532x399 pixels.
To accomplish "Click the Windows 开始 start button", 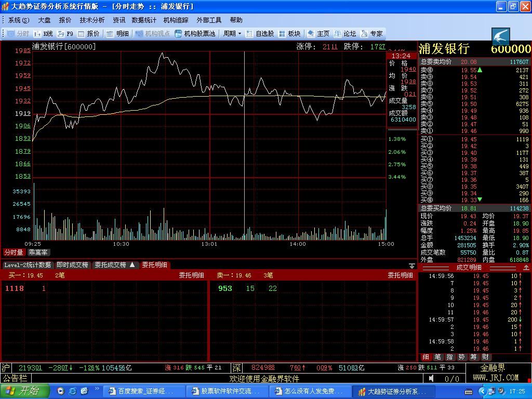I will (24, 391).
